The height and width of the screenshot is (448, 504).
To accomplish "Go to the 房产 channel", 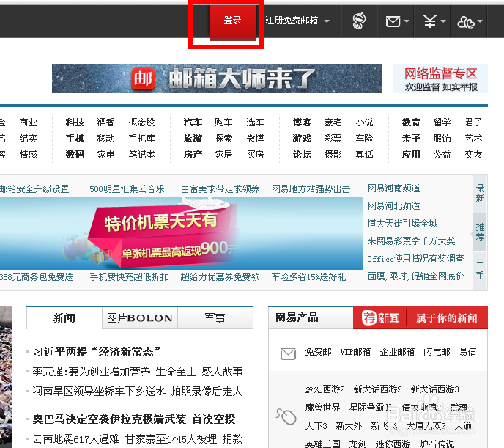I will [193, 155].
